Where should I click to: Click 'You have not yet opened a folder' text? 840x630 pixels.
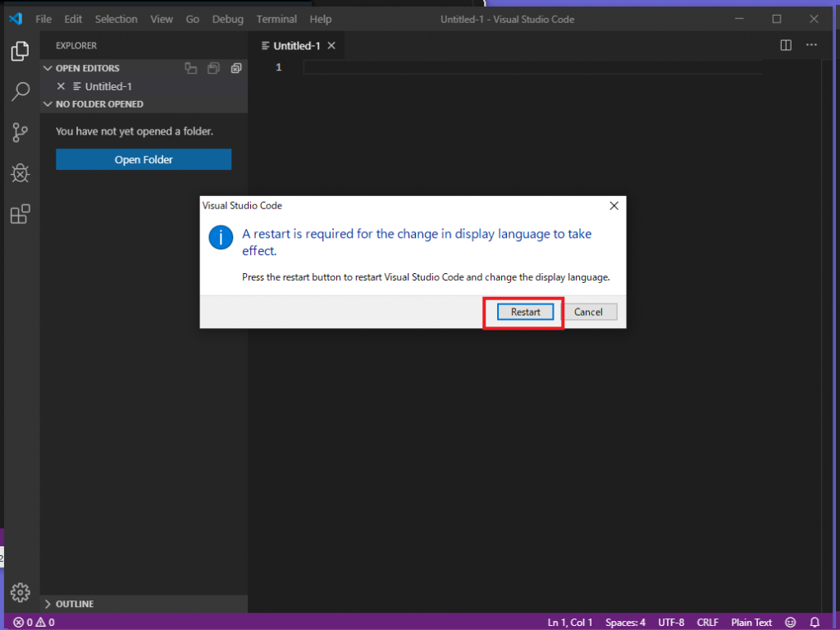click(135, 131)
